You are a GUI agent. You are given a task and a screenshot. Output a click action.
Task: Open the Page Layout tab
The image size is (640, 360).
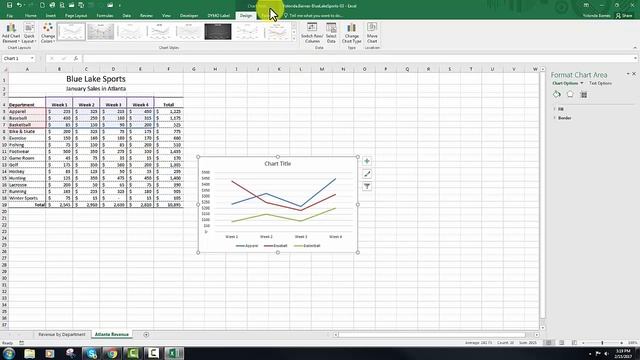(76, 16)
